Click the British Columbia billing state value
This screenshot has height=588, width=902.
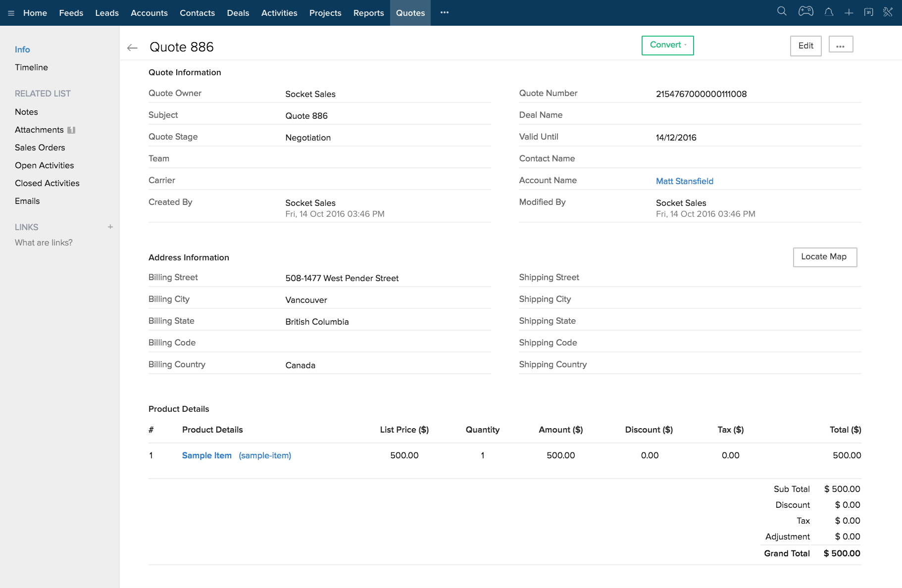[317, 322]
